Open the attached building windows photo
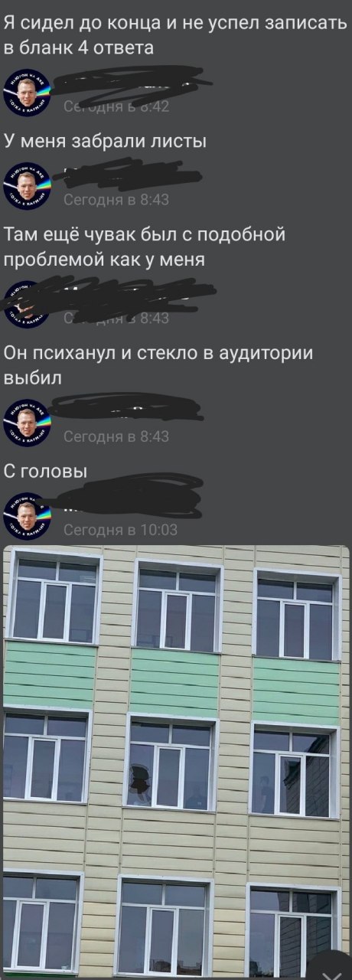This screenshot has width=352, height=980. point(176,763)
